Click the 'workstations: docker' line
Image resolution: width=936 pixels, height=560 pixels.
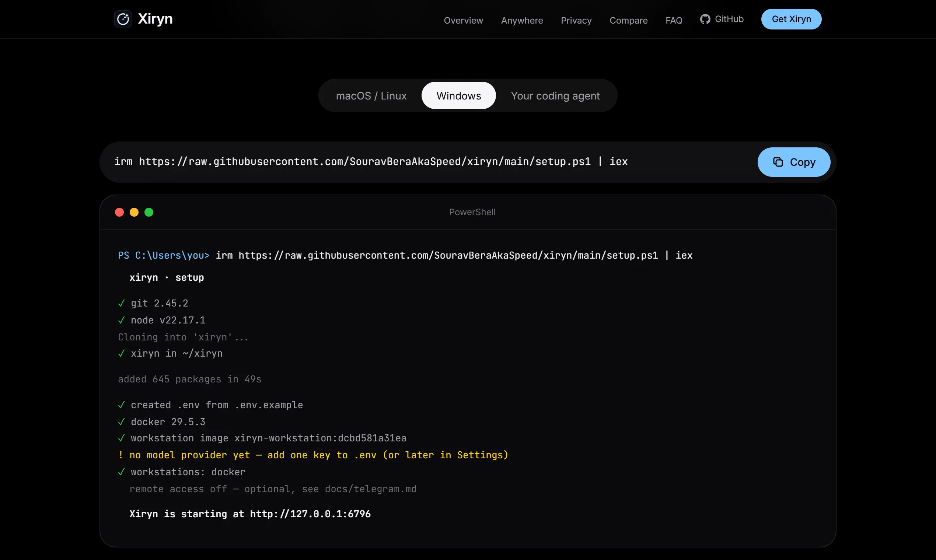[x=188, y=472]
